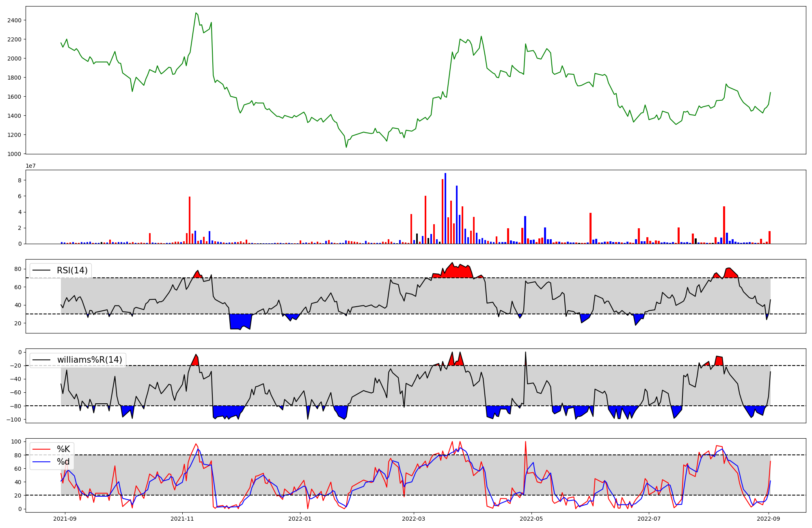Click the 2022-01 x-axis date label
Image resolution: width=812 pixels, height=528 pixels.
point(300,519)
